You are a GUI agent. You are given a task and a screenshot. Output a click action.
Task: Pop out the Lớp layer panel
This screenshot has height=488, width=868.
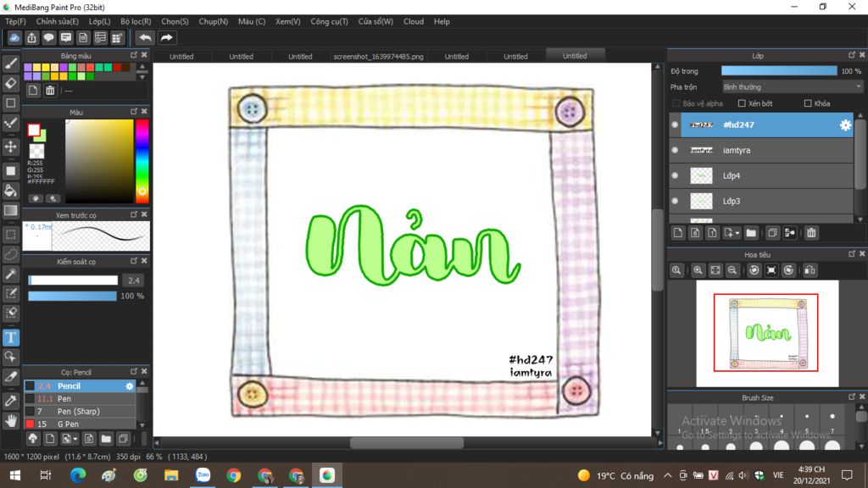tap(851, 55)
